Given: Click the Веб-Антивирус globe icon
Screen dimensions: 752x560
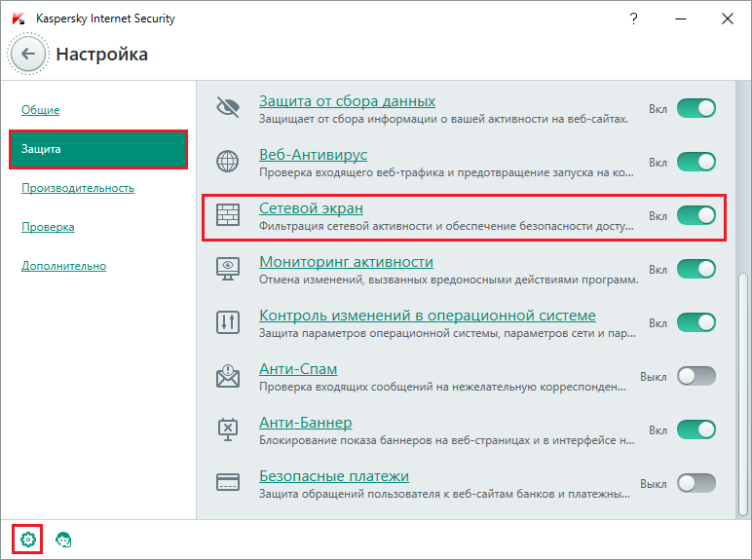Looking at the screenshot, I should tap(229, 162).
